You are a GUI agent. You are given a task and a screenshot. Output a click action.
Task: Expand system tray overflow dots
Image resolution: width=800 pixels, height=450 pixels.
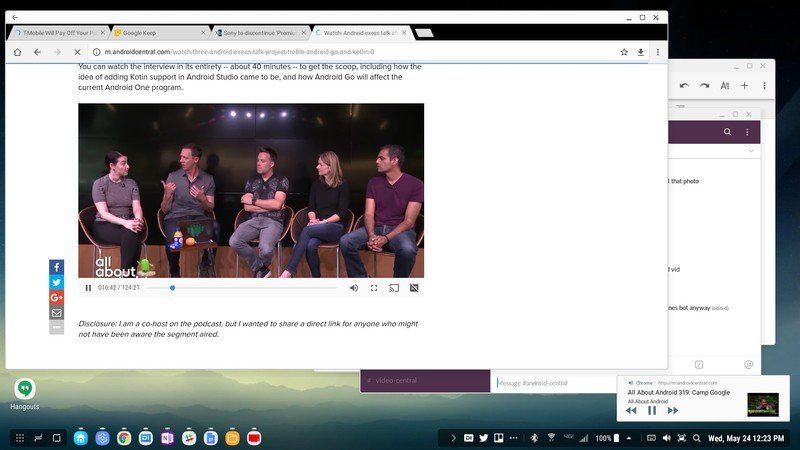coord(514,438)
